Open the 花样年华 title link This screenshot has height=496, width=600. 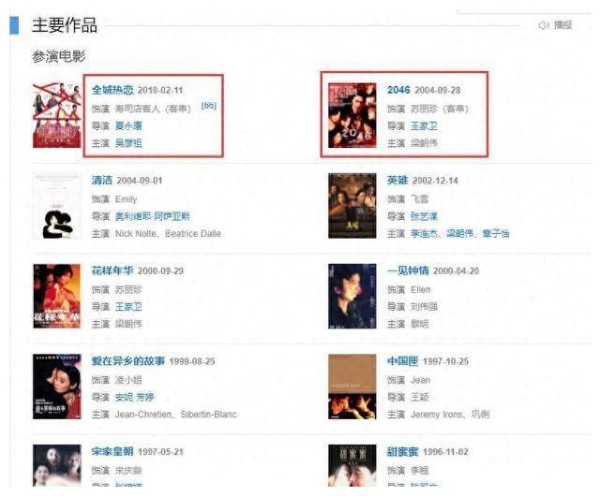(x=112, y=271)
